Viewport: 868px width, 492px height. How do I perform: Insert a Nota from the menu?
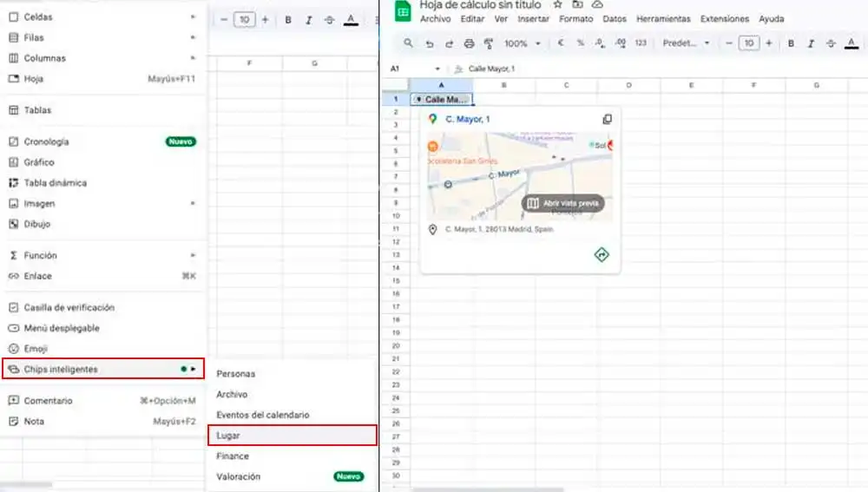click(102, 421)
